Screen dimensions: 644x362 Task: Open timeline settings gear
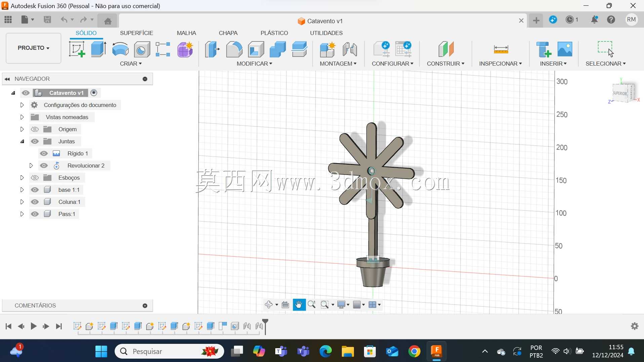tap(635, 326)
